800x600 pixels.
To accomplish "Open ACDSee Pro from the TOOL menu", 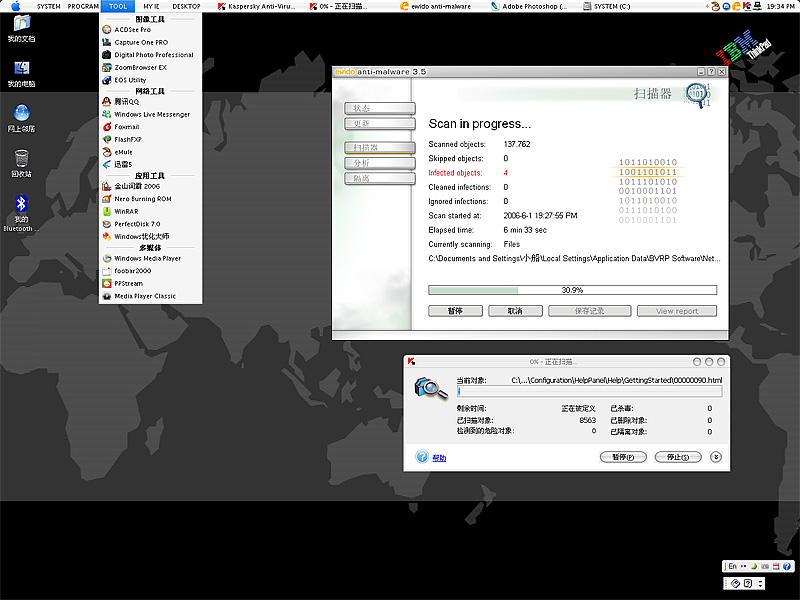I will [x=132, y=30].
